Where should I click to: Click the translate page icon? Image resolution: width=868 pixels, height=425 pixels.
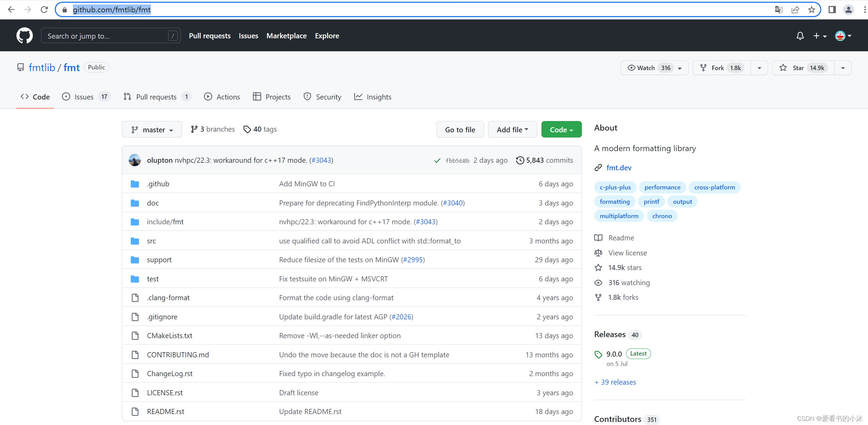point(779,10)
